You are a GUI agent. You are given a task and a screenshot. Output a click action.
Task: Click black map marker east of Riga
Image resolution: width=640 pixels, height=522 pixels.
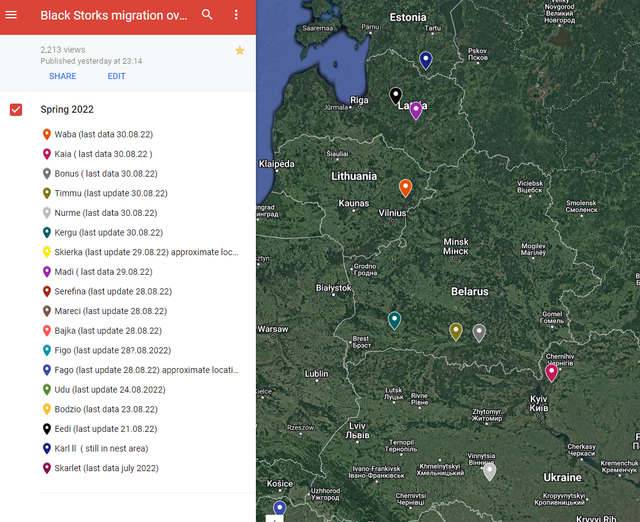pos(396,96)
